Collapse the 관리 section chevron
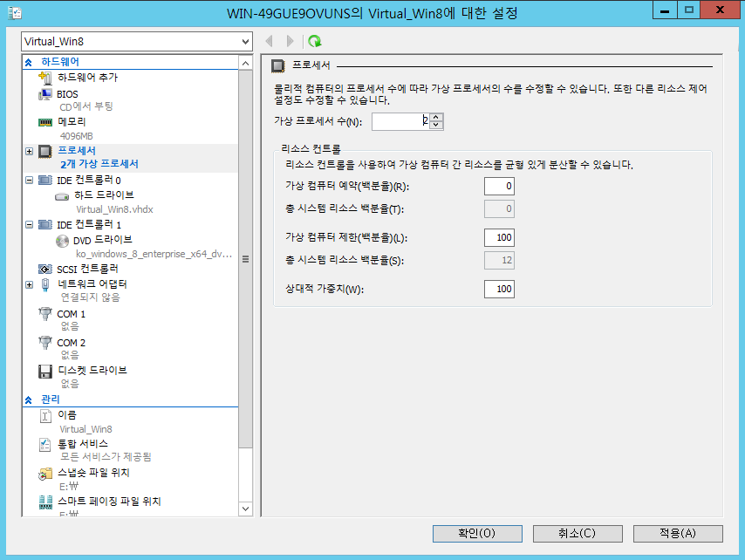 click(x=29, y=400)
